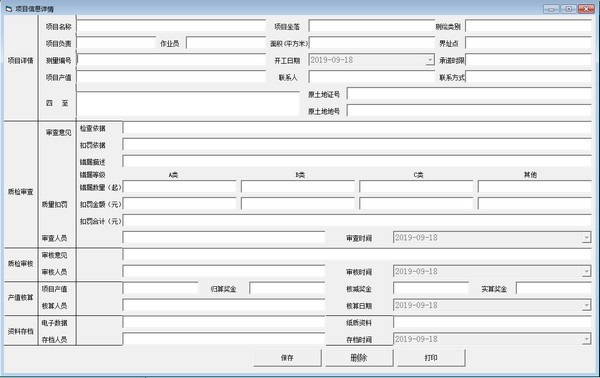Focus the 项目名称 input field

pyautogui.click(x=171, y=26)
